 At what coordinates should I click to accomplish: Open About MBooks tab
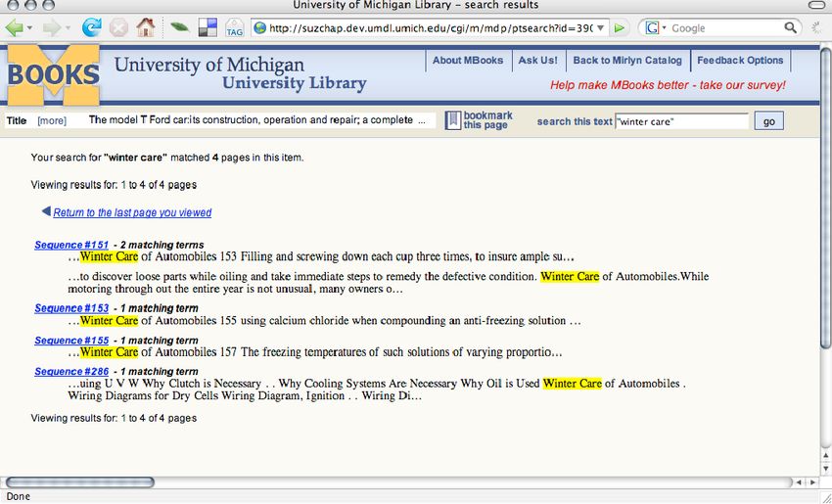click(x=468, y=61)
